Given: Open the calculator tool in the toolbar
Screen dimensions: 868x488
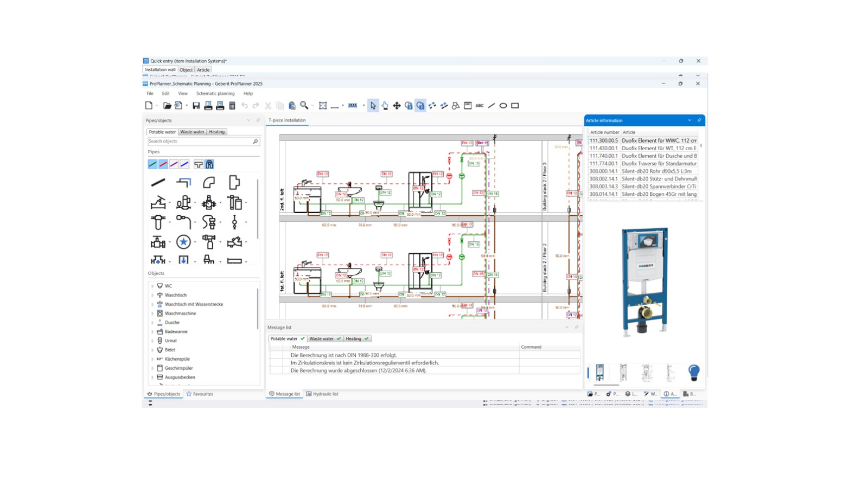Looking at the screenshot, I should click(x=232, y=106).
